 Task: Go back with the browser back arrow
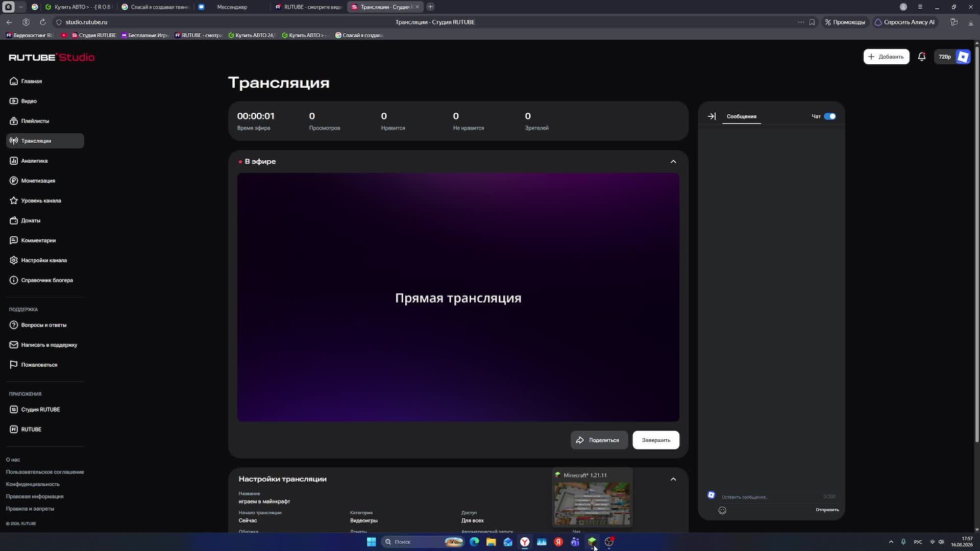tap(9, 22)
